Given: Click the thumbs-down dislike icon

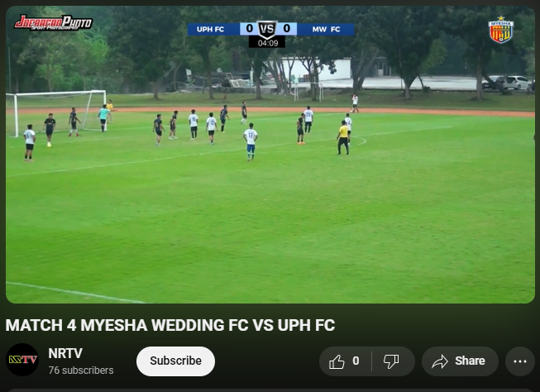Looking at the screenshot, I should 391,361.
